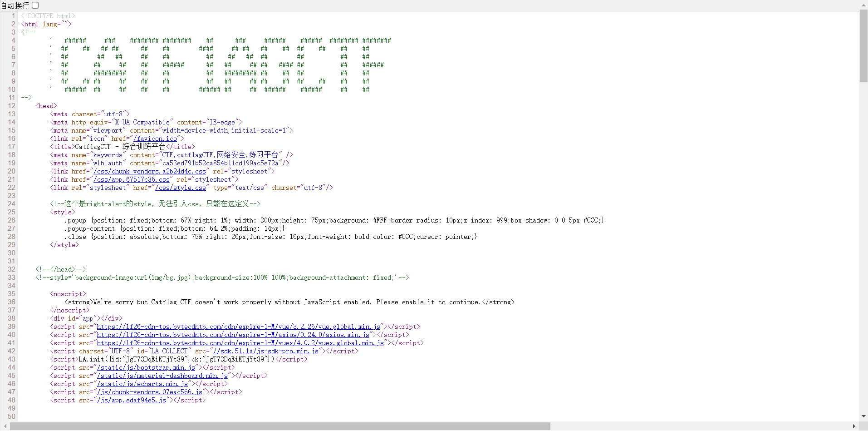Open the /js/app.edaf94e5.js link
This screenshot has width=868, height=431.
click(132, 400)
